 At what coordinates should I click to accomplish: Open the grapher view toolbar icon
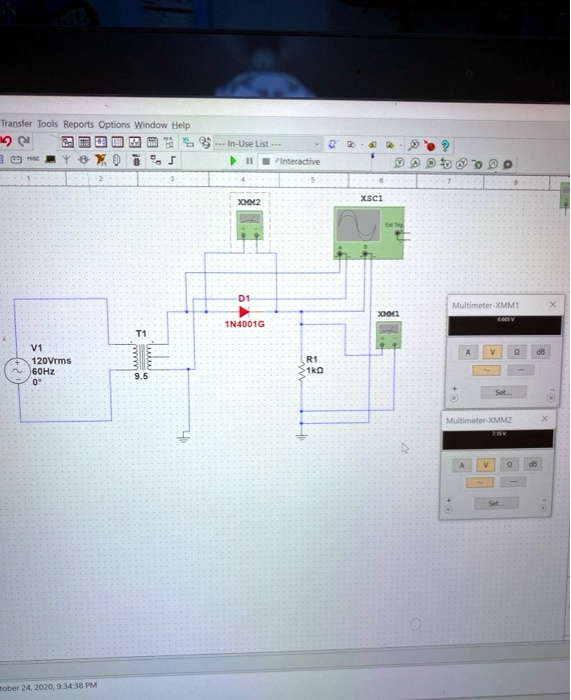[135, 142]
